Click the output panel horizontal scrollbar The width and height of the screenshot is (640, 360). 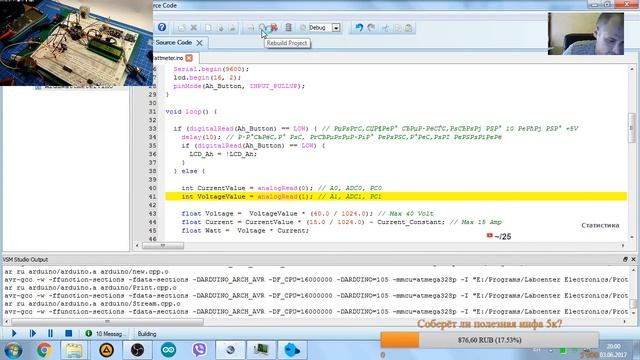click(x=107, y=322)
